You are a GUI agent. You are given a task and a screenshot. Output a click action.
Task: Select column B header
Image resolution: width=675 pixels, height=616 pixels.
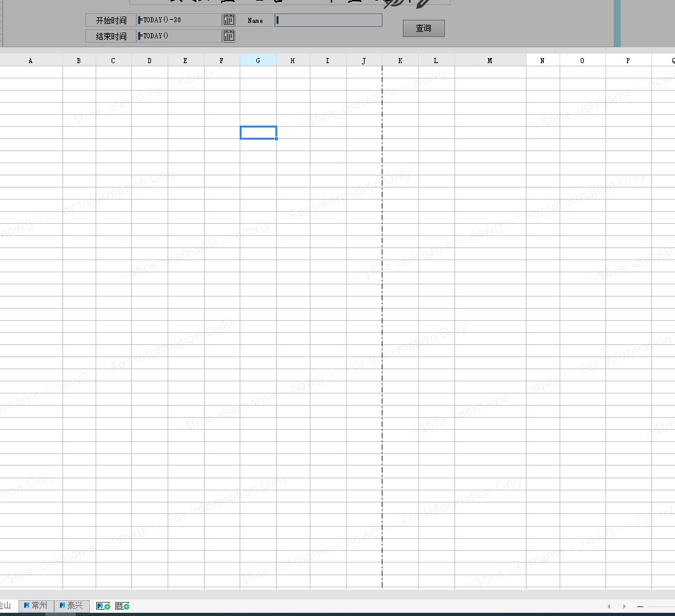coord(79,61)
